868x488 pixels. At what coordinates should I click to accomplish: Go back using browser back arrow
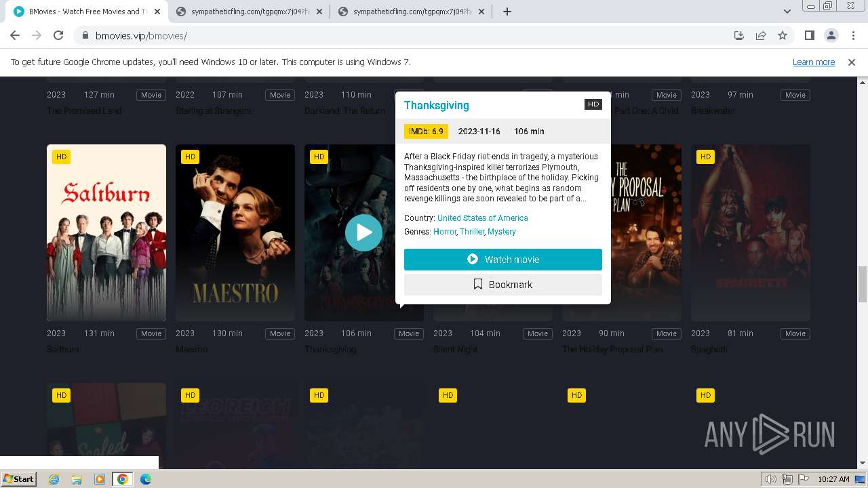pyautogui.click(x=15, y=36)
